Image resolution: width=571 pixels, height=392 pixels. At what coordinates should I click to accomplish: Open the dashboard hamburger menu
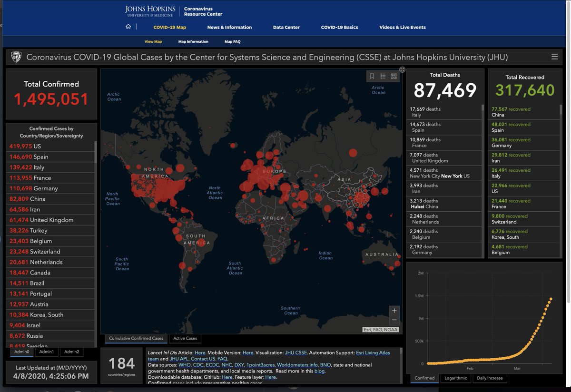tap(554, 57)
